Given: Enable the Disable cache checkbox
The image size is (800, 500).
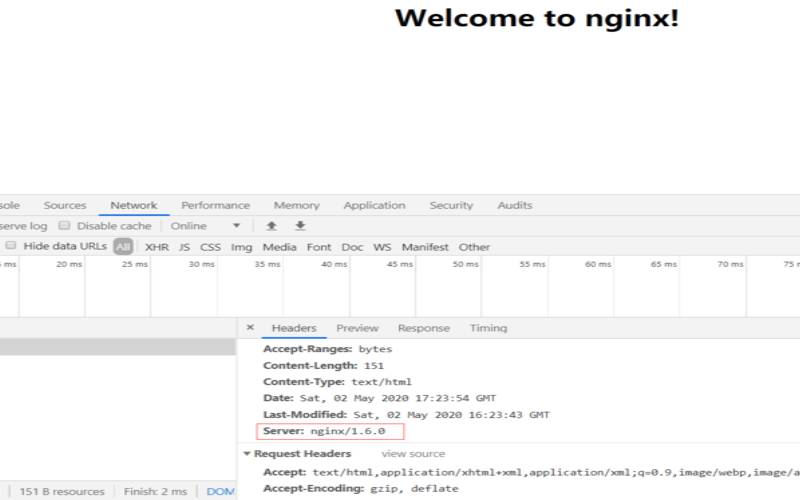Looking at the screenshot, I should (x=65, y=226).
